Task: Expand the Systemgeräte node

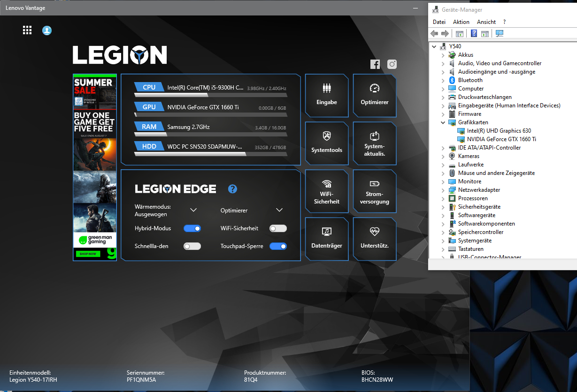Action: (x=443, y=241)
